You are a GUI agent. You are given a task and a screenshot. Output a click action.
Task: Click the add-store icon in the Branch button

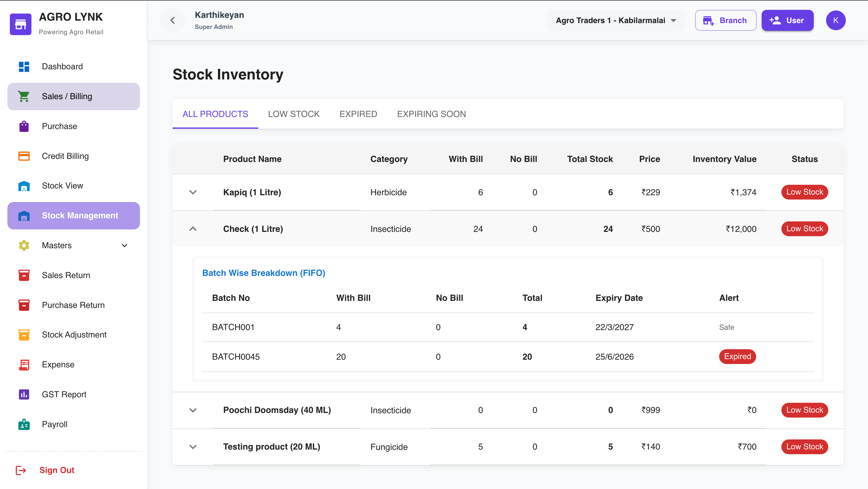coord(708,21)
